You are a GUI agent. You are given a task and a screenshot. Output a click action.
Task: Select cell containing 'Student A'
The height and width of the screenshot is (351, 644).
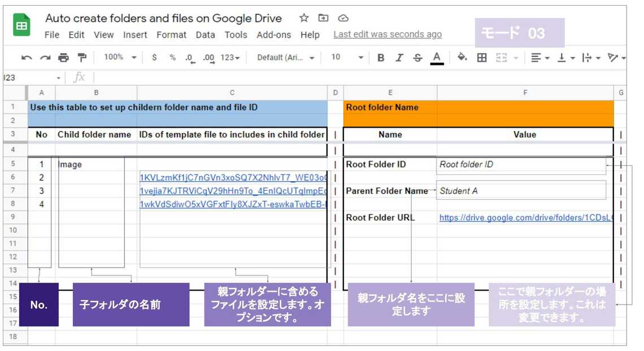(x=522, y=191)
